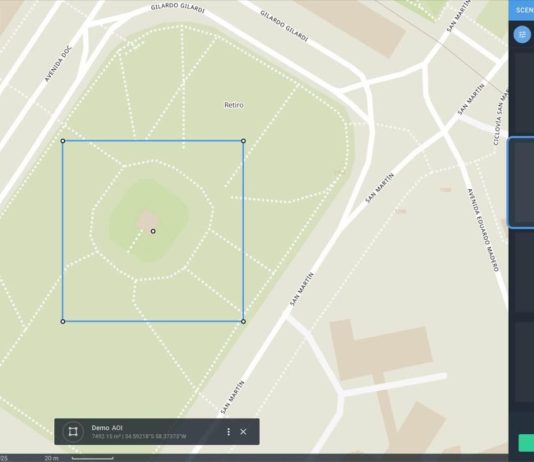Select the top-left AOI corner handle

pyautogui.click(x=63, y=141)
